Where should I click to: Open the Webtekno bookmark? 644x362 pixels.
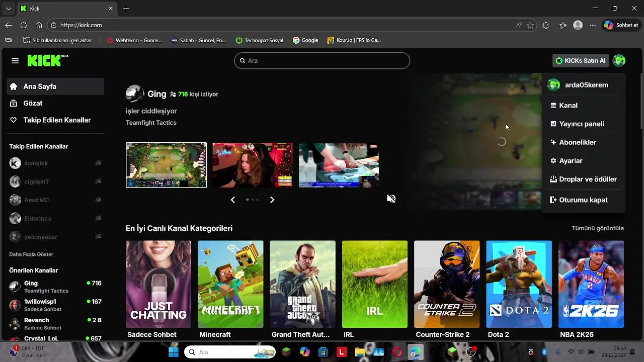point(134,40)
